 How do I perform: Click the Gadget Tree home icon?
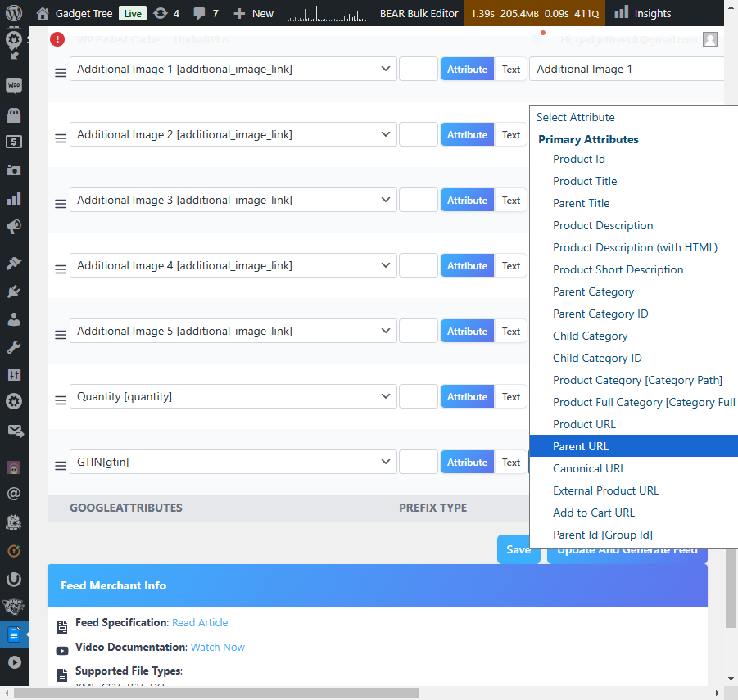click(43, 13)
